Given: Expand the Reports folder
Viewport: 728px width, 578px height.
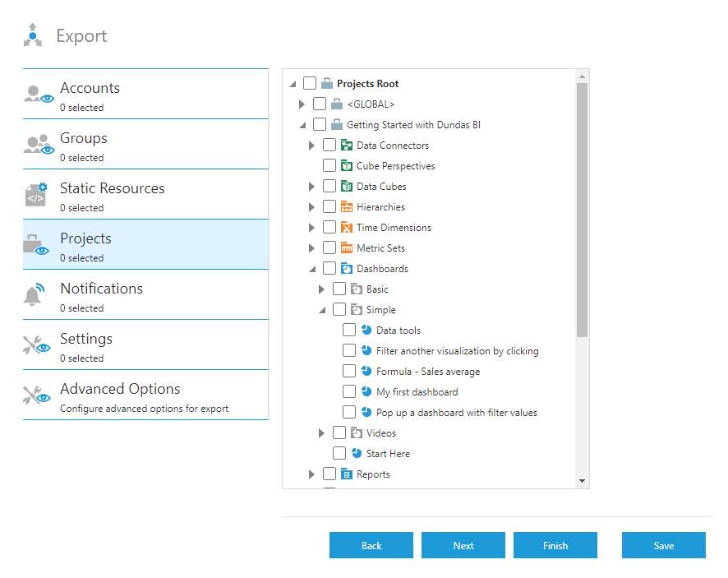Looking at the screenshot, I should pyautogui.click(x=311, y=474).
